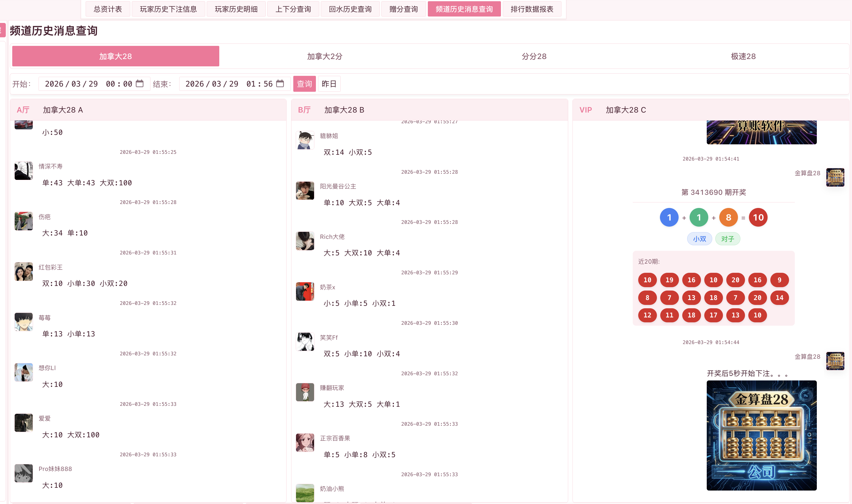The image size is (852, 504).
Task: Click the 金算盘28 abacus avatar above 开奖 result
Action: pyautogui.click(x=835, y=177)
